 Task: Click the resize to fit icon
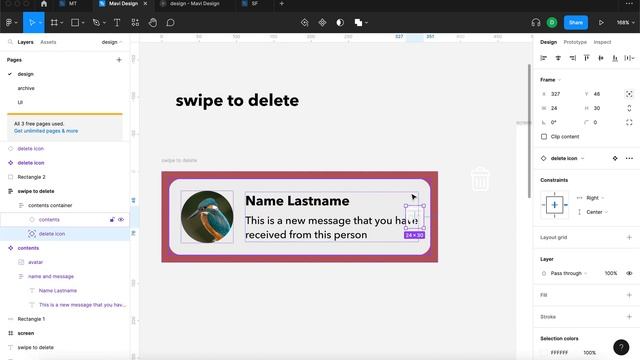point(629,94)
